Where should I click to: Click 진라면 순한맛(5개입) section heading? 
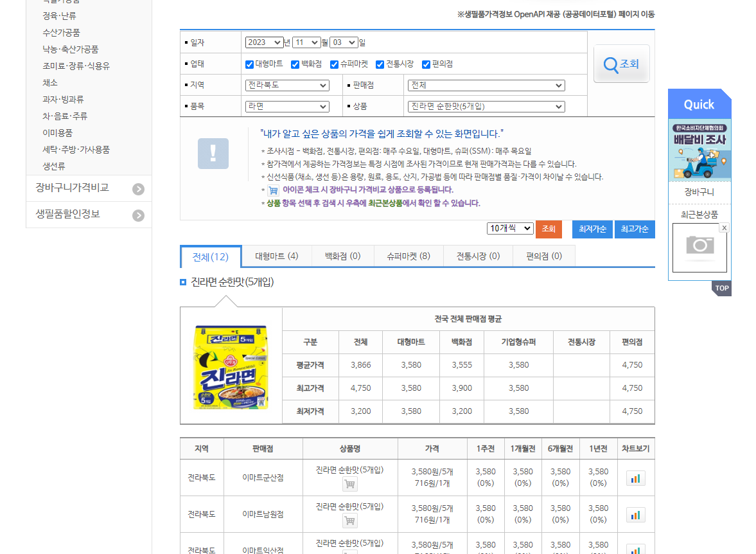click(x=232, y=282)
